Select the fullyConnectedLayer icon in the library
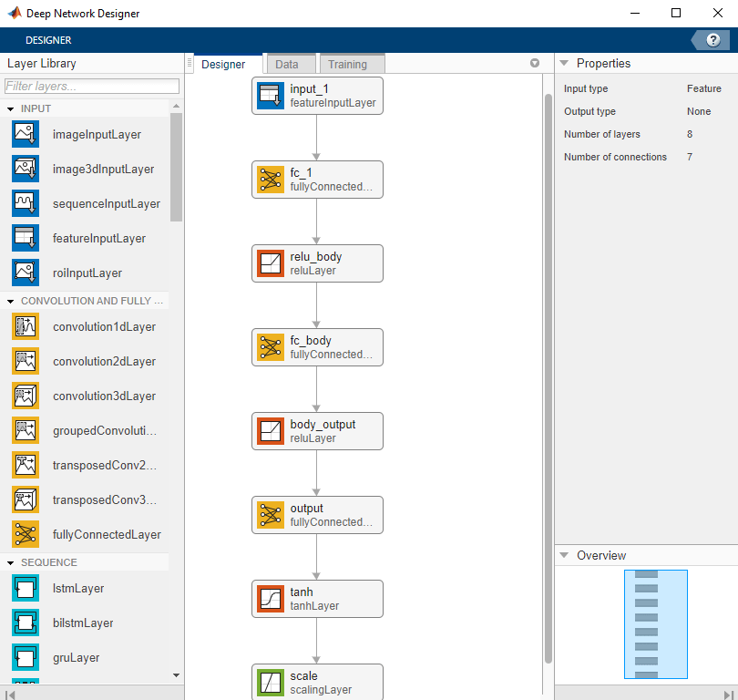Image resolution: width=738 pixels, height=700 pixels. pos(26,534)
